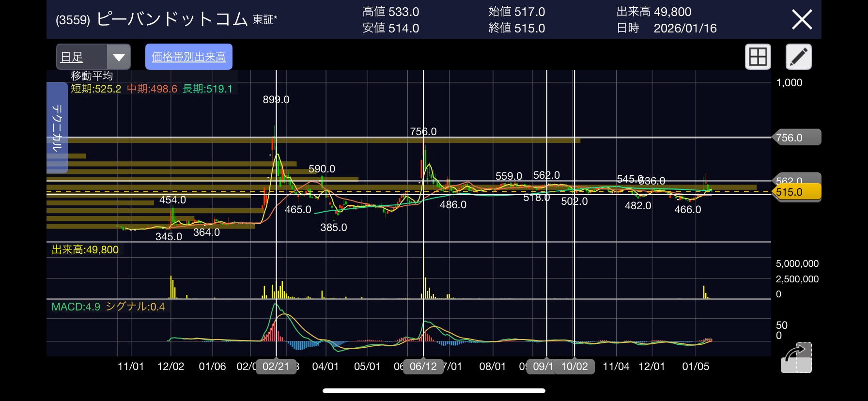This screenshot has height=401, width=868.
Task: Expand the 日足 timeframe dropdown arrow
Action: tap(119, 57)
